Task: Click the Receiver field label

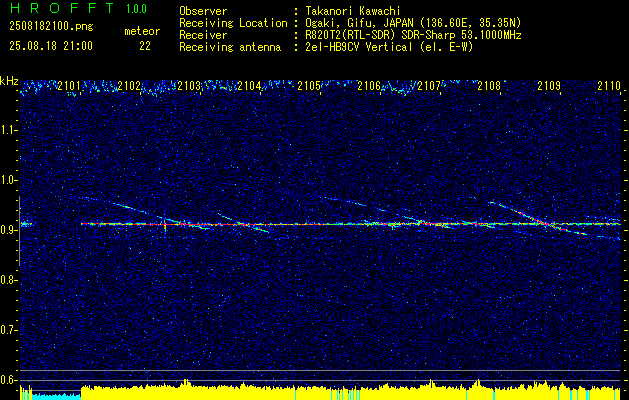Action: click(x=203, y=35)
